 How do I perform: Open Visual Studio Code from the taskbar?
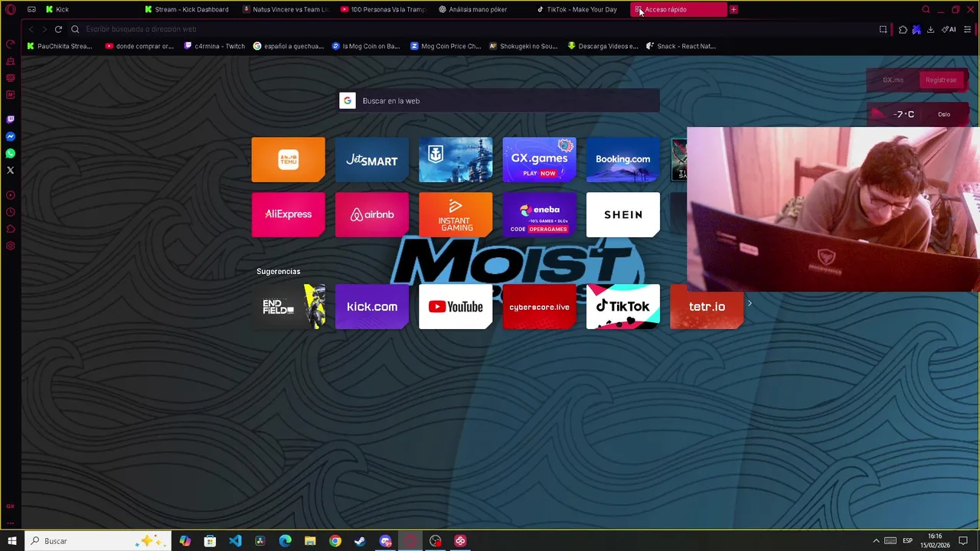point(235,541)
